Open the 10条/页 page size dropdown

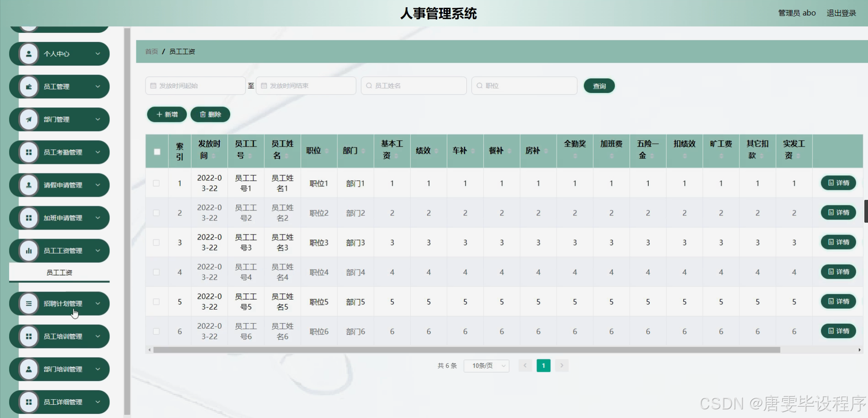[x=486, y=366]
